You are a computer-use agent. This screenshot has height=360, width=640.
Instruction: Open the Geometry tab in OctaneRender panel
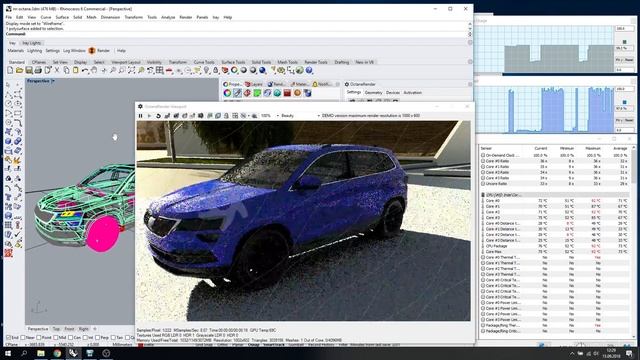coord(373,93)
